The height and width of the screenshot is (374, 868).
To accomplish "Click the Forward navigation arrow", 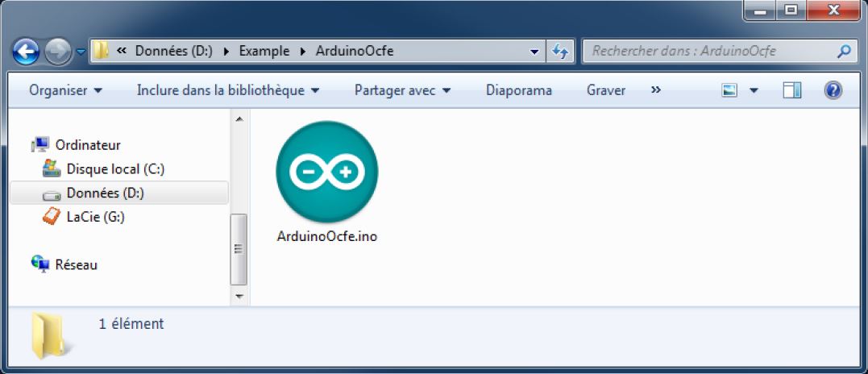I will [58, 52].
